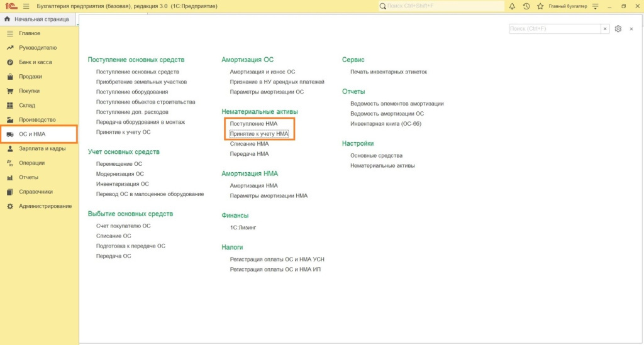Open Списание ОС

(113, 236)
